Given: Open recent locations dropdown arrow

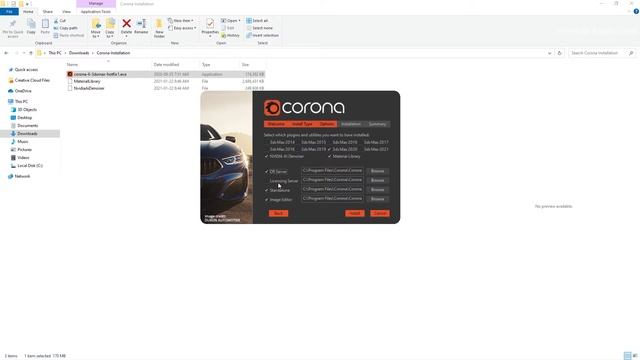Looking at the screenshot, I should click(x=24, y=53).
